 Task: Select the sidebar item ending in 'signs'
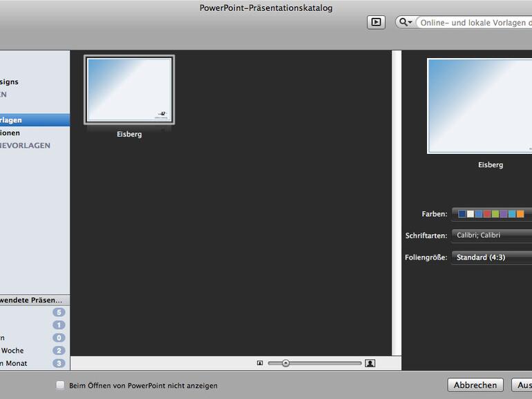[x=35, y=81]
